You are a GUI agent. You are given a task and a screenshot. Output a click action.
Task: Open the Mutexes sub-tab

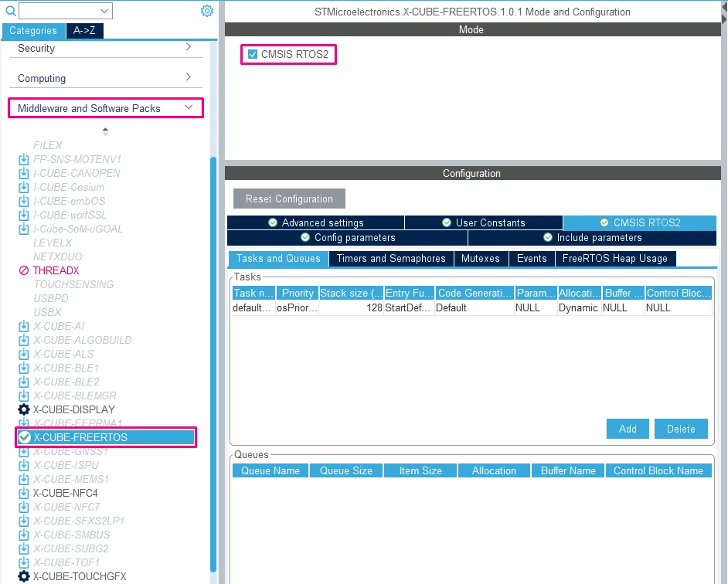(481, 259)
